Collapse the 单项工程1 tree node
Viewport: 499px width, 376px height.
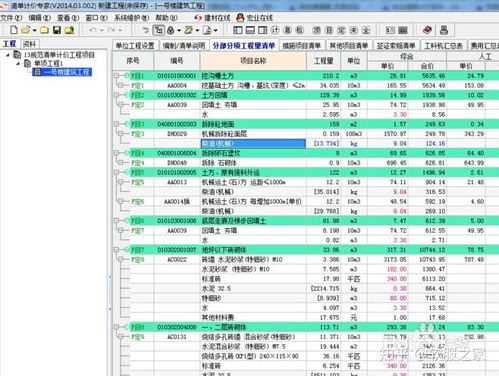[x=18, y=63]
